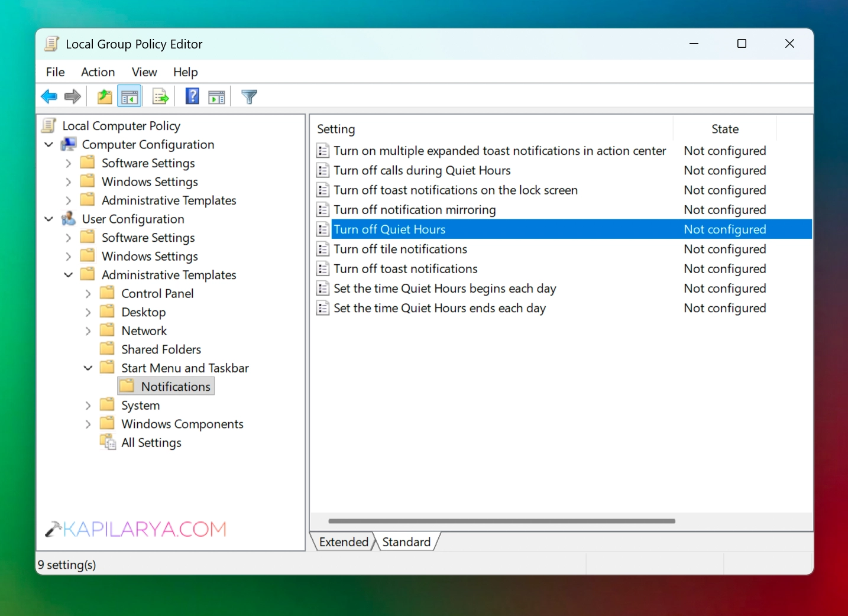This screenshot has height=616, width=848.
Task: Click the Shared Folders folder icon
Action: point(107,349)
